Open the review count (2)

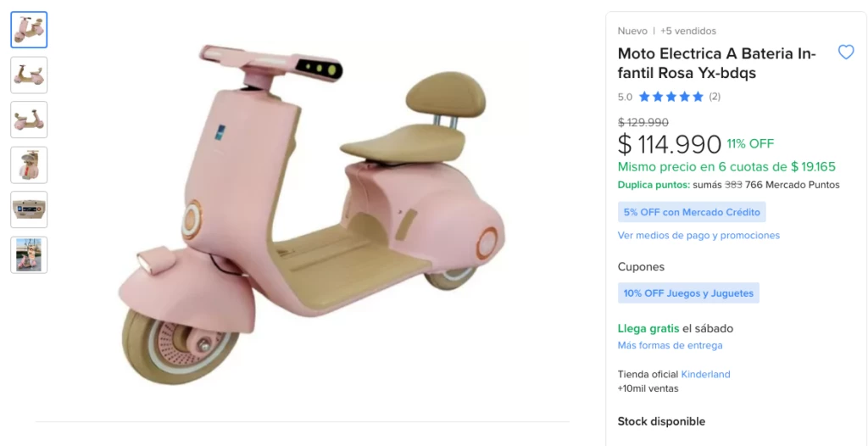click(x=715, y=97)
